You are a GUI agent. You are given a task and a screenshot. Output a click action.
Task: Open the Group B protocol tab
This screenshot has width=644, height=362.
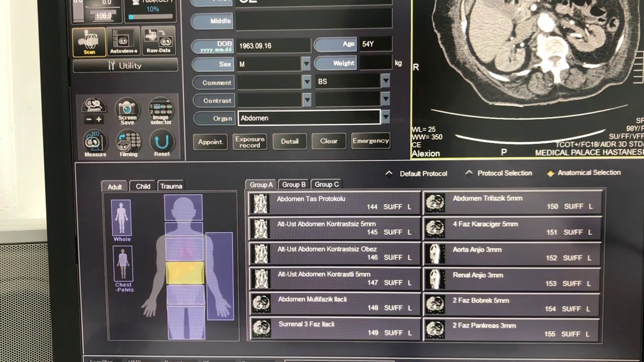[x=293, y=185]
